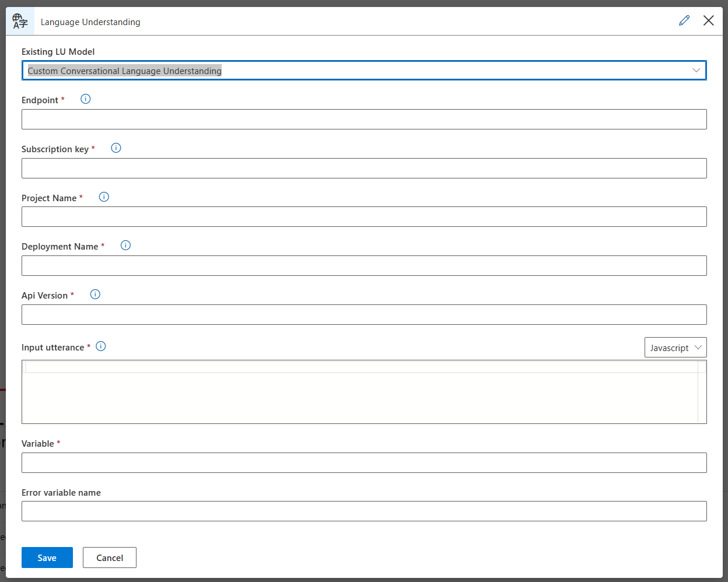Screen dimensions: 728x582
Task: Save the Language Understanding configuration
Action: click(47, 557)
